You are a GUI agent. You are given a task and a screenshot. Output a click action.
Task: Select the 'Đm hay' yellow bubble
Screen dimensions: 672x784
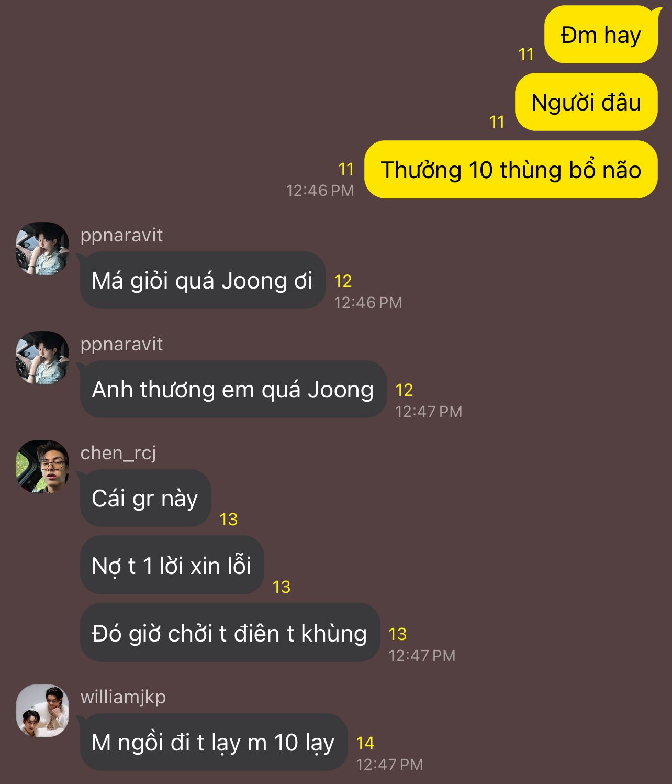pos(601,35)
